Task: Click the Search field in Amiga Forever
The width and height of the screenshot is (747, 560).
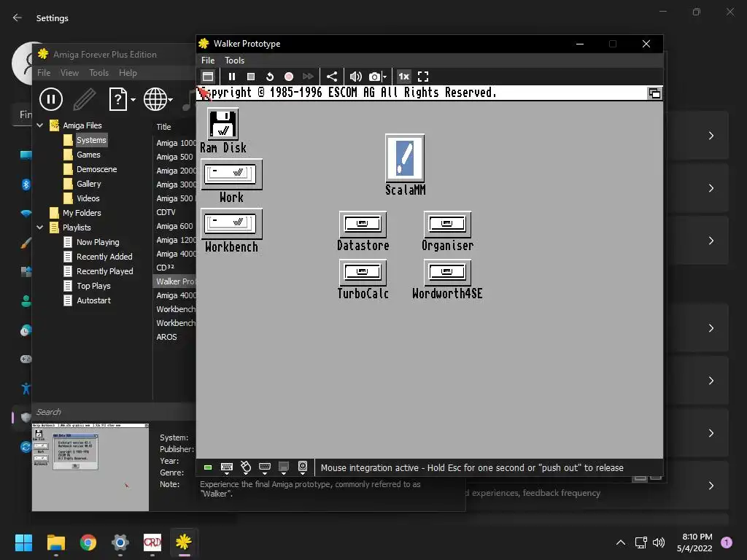Action: pos(114,412)
